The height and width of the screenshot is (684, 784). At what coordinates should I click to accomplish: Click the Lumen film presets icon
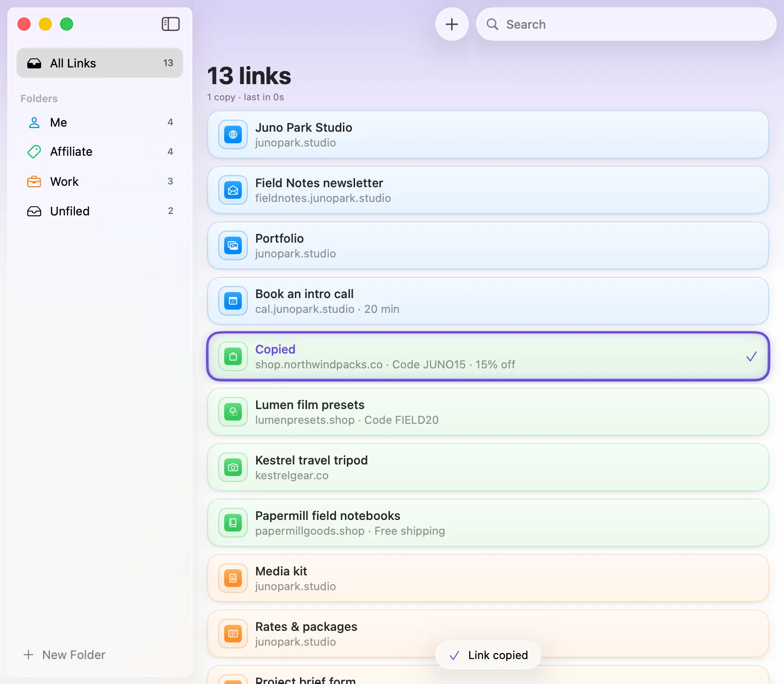pos(233,412)
